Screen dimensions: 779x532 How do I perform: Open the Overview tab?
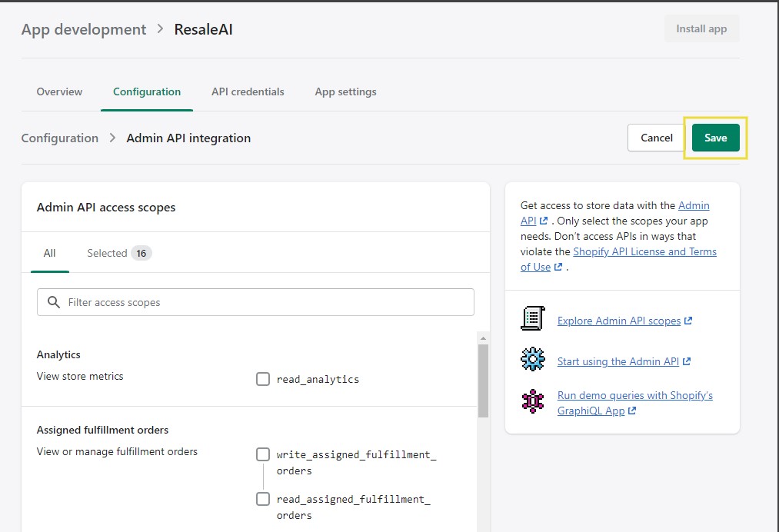(59, 91)
